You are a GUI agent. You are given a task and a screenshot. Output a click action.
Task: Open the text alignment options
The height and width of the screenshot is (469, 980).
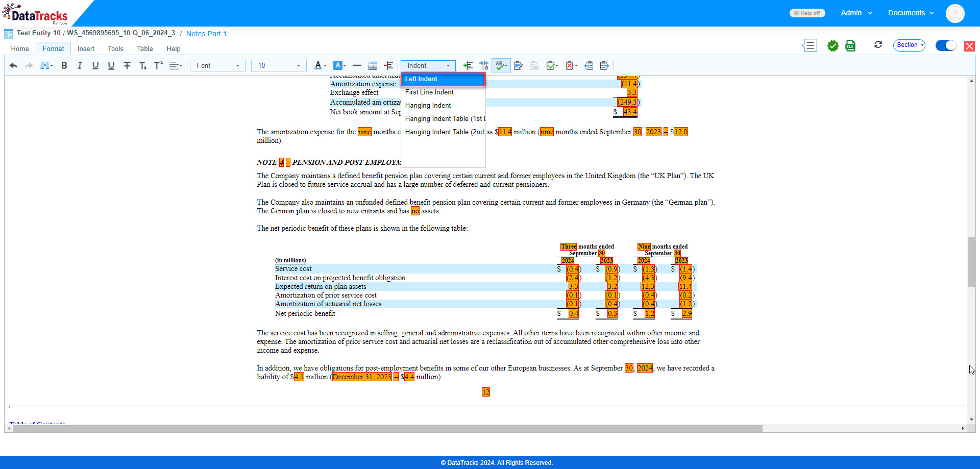pyautogui.click(x=176, y=65)
